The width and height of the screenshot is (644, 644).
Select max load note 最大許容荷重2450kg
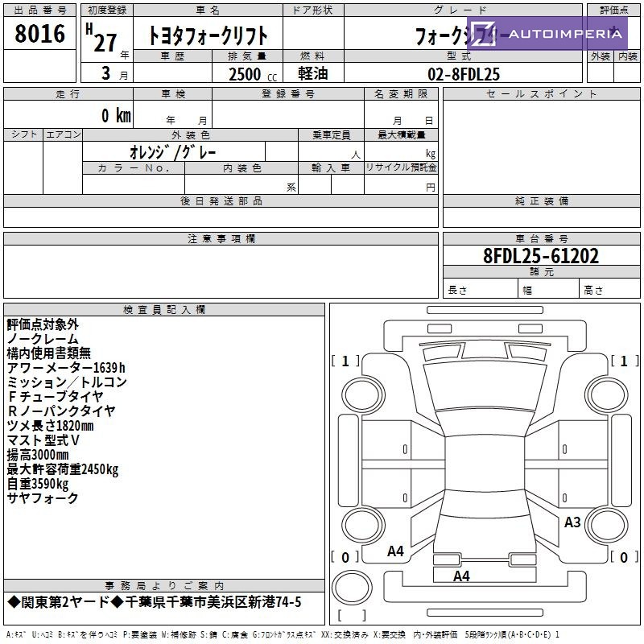63,469
